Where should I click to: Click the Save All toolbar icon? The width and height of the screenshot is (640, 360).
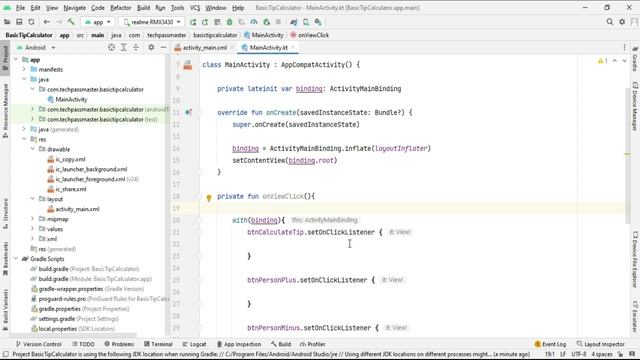tap(19, 22)
